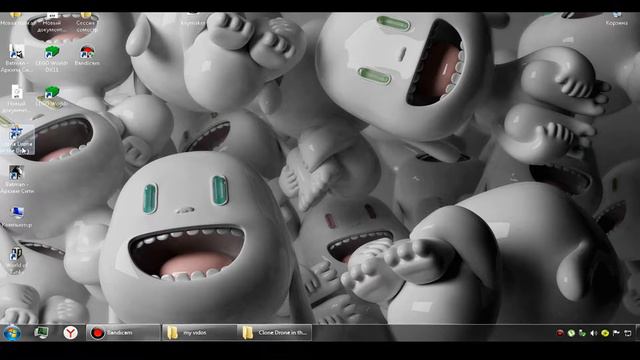Screen dimensions: 640x360
Task: Select the World of Tanks shortcut
Action: pyautogui.click(x=16, y=260)
